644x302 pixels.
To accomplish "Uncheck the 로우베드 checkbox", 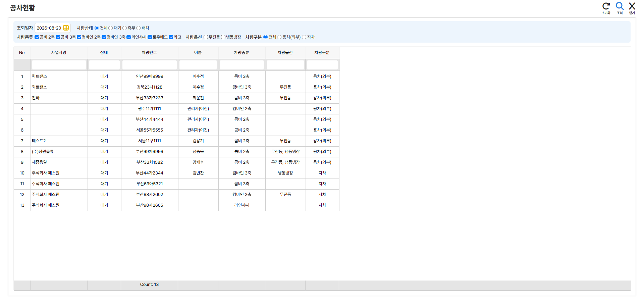I will point(150,37).
